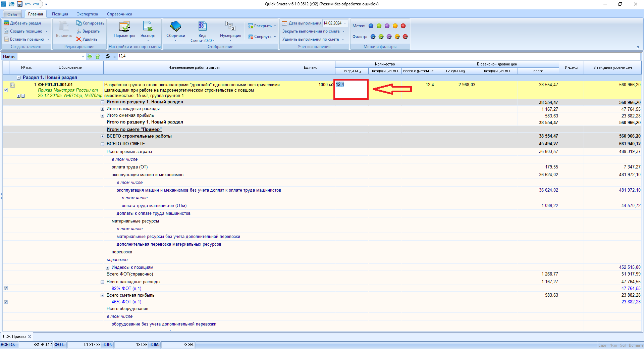
Task: Apply blue mark in Метки
Action: [x=371, y=26]
